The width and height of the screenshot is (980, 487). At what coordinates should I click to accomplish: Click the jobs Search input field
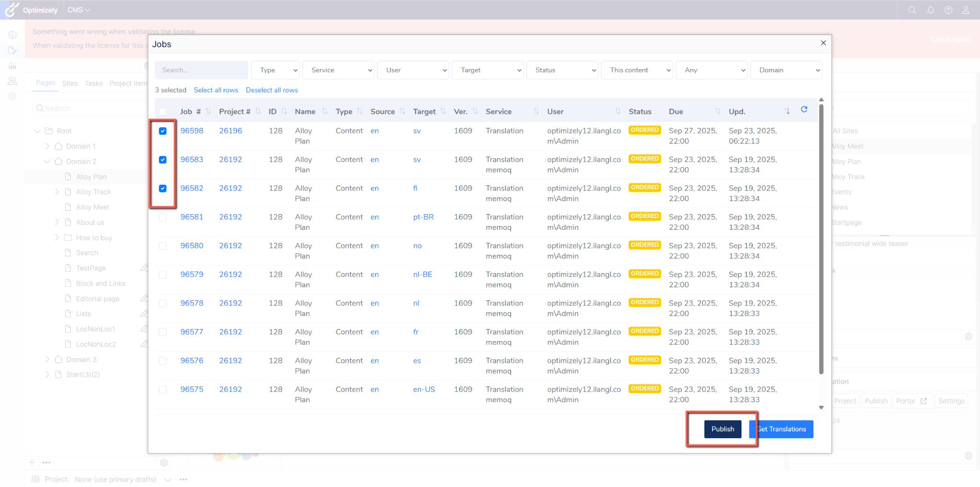(x=201, y=70)
